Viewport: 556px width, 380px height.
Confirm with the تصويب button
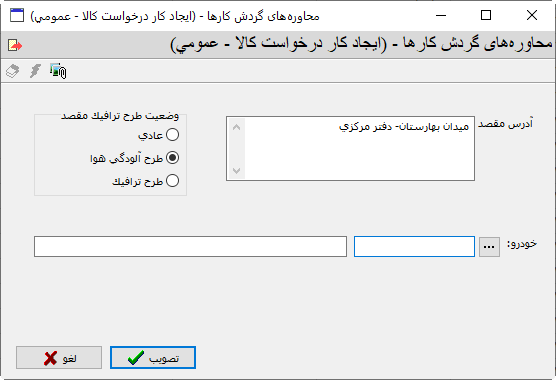(x=153, y=357)
